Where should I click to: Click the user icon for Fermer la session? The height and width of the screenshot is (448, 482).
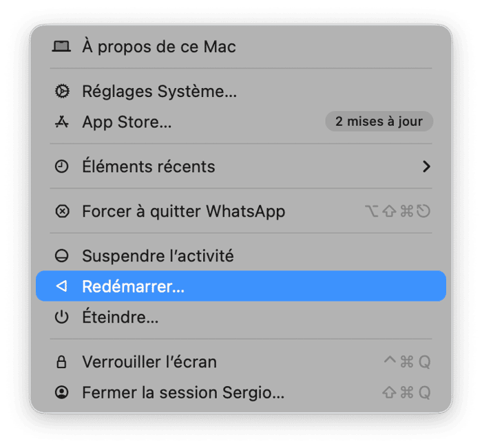(x=62, y=393)
